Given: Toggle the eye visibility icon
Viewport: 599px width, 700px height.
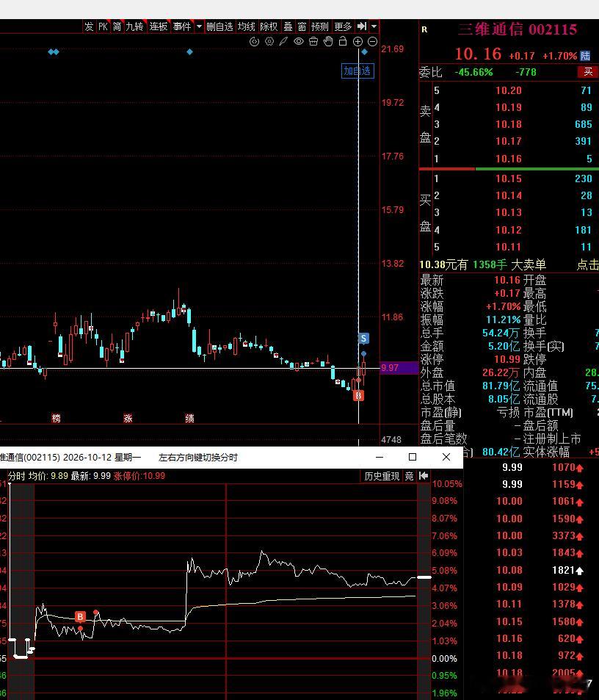Looking at the screenshot, I should (298, 42).
